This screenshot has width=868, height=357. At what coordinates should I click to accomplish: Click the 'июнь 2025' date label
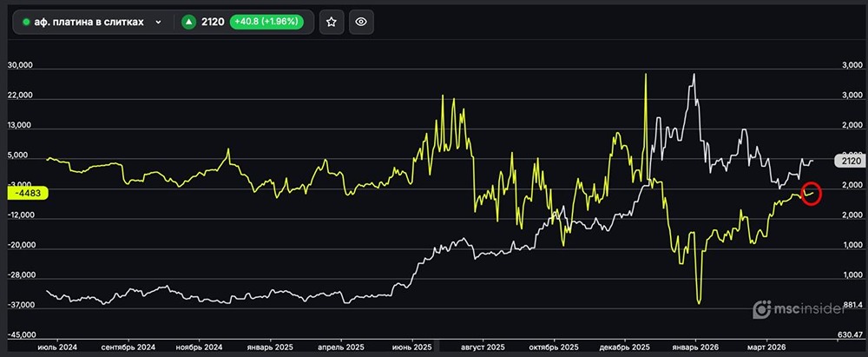click(411, 347)
